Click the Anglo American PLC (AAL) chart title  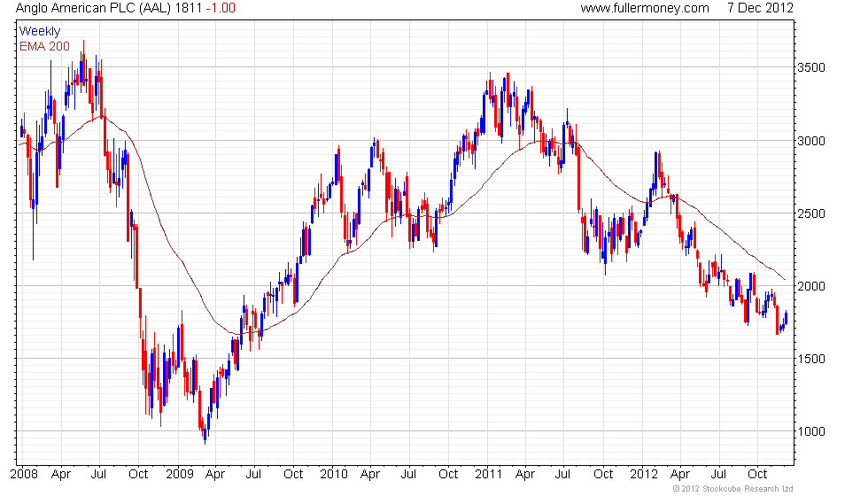click(x=93, y=8)
